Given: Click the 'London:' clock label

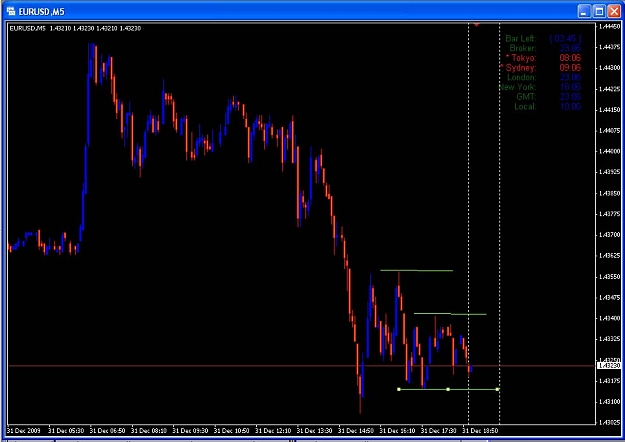Looking at the screenshot, I should click(521, 77).
